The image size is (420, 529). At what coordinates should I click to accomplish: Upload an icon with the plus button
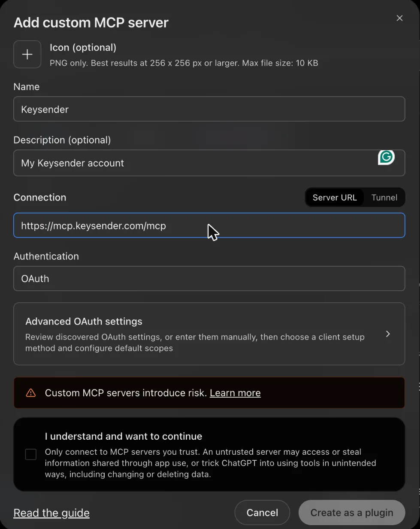point(27,55)
